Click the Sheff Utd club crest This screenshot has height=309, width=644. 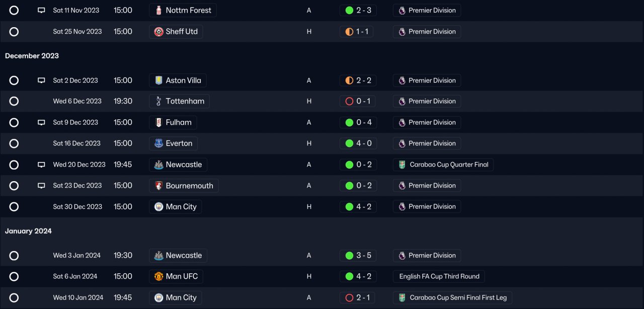pos(158,32)
